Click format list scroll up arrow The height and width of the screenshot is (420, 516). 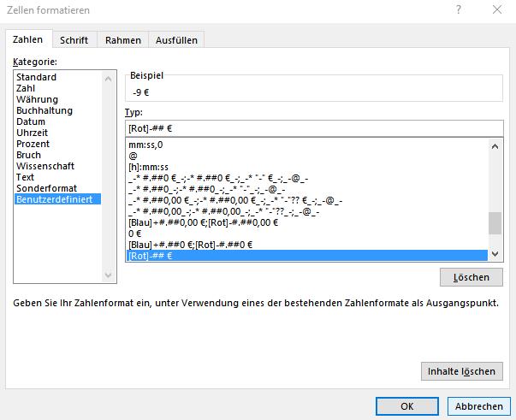pyautogui.click(x=495, y=146)
